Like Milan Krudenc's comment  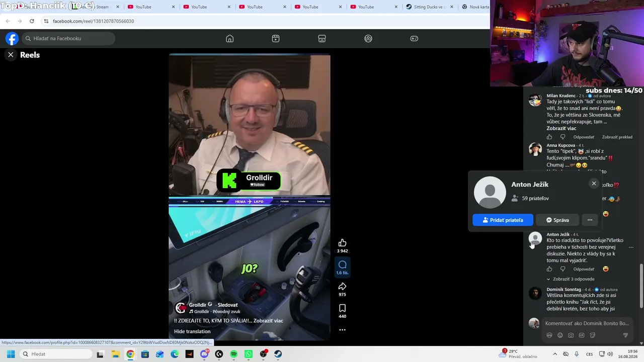(x=549, y=137)
